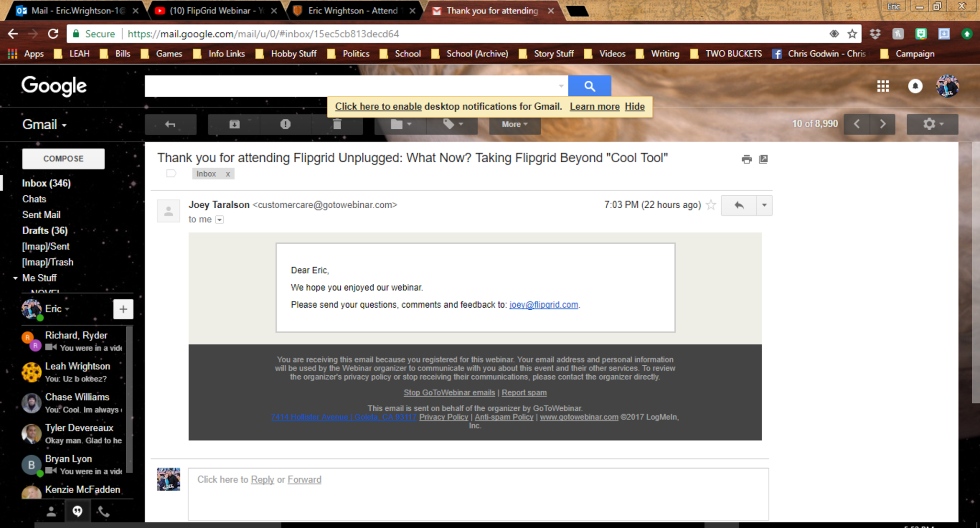Open email in a new window
The width and height of the screenshot is (980, 528).
(x=763, y=159)
